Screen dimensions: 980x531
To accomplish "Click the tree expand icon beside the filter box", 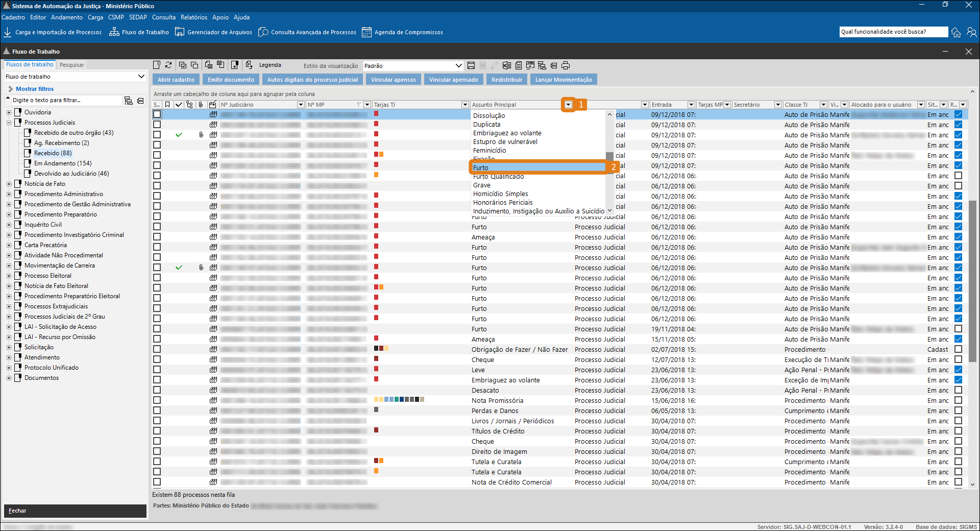I will [129, 101].
